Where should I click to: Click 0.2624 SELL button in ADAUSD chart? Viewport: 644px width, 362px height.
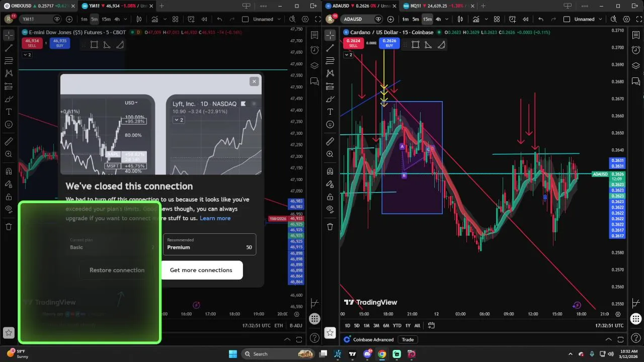point(353,43)
